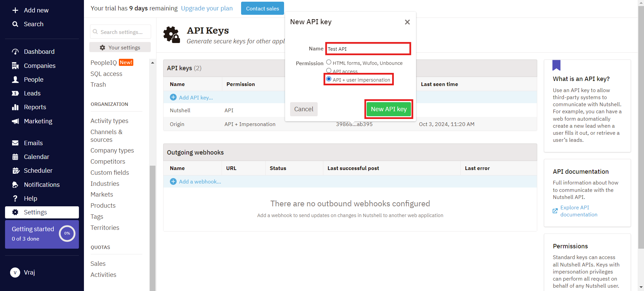Open Activities quotas settings
The image size is (644, 291).
click(103, 275)
